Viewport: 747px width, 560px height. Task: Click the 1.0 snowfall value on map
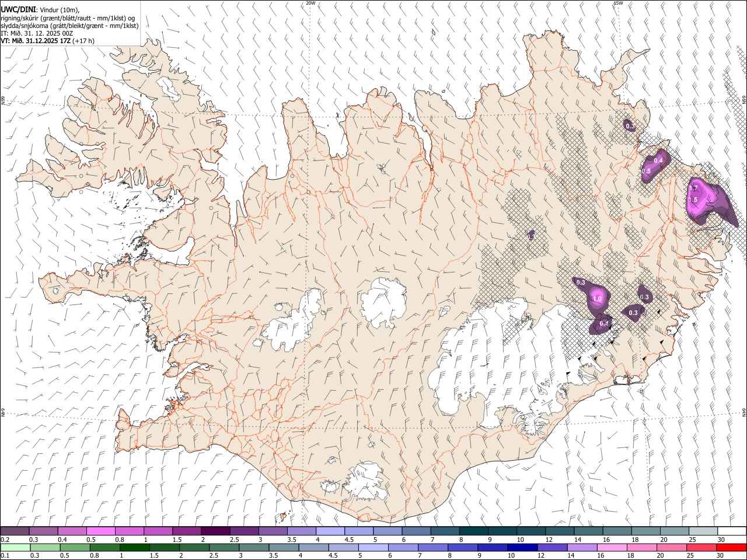597,299
